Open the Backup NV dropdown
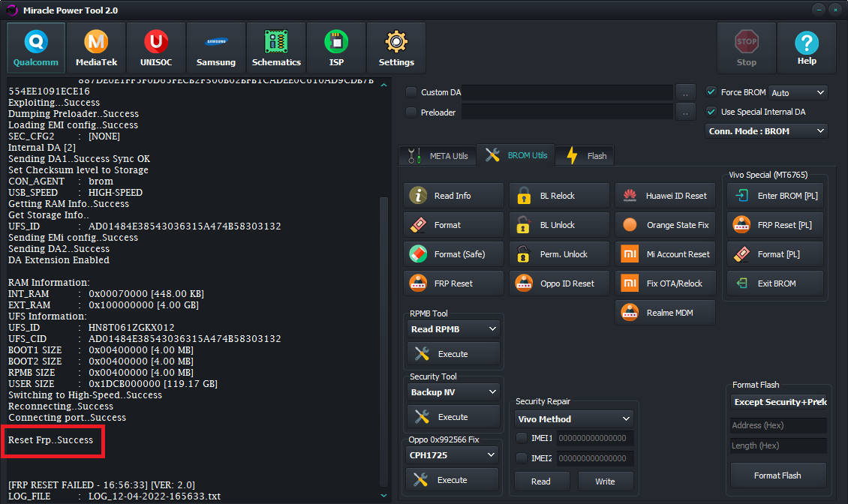Viewport: 848px width, 504px height. point(453,392)
